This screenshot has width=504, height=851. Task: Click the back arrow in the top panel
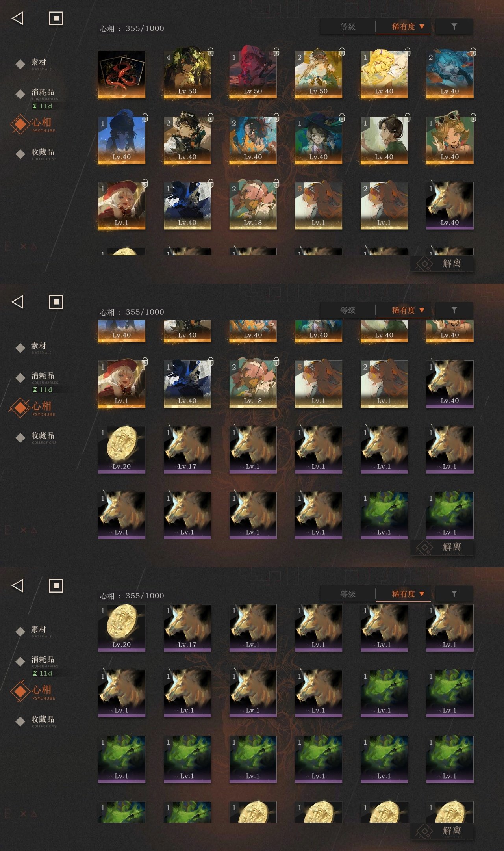18,18
